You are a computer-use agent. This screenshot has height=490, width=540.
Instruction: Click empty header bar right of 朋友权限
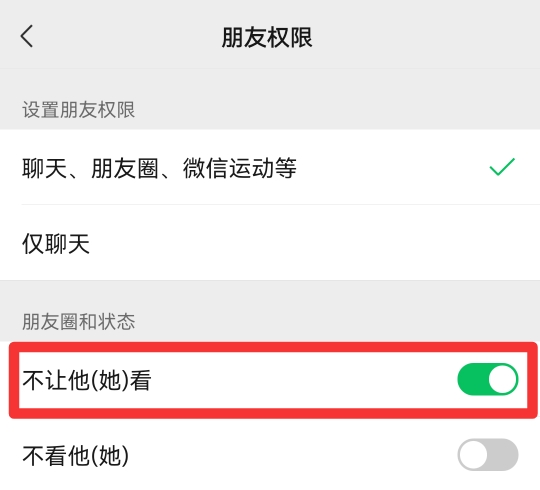pyautogui.click(x=424, y=36)
